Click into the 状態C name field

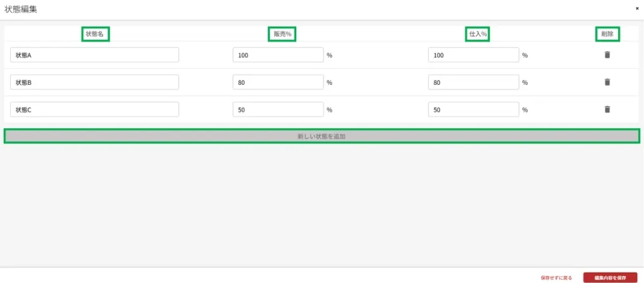pyautogui.click(x=94, y=109)
